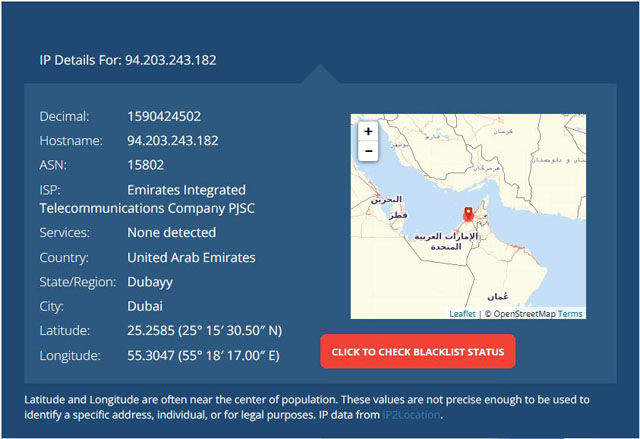The image size is (640, 439).
Task: Click the Services value None detected
Action: pyautogui.click(x=172, y=233)
